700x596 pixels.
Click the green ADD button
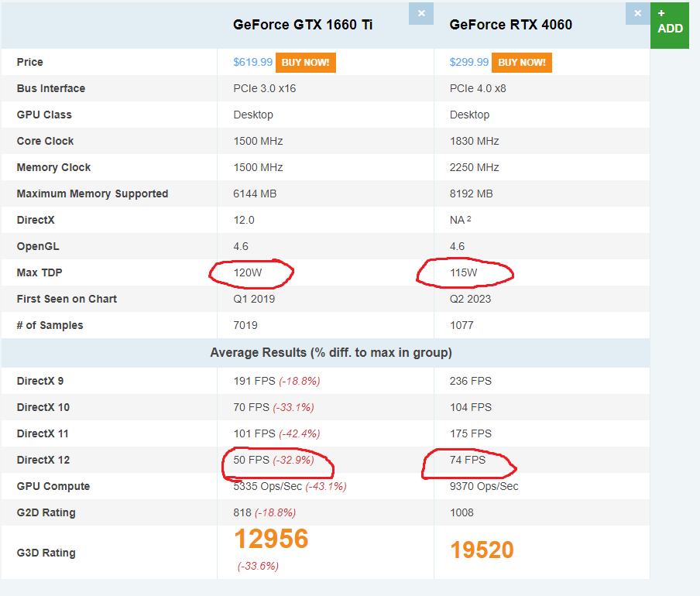[x=670, y=26]
